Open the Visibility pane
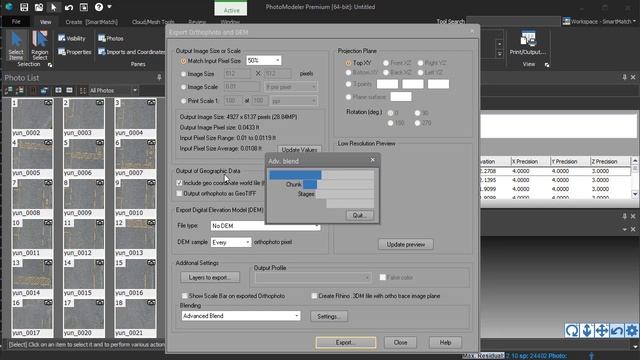 point(72,38)
